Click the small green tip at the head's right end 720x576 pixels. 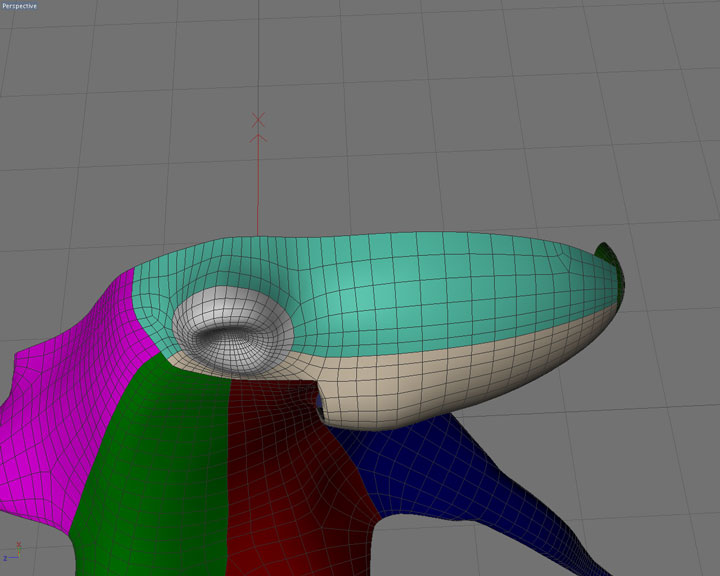pyautogui.click(x=612, y=262)
